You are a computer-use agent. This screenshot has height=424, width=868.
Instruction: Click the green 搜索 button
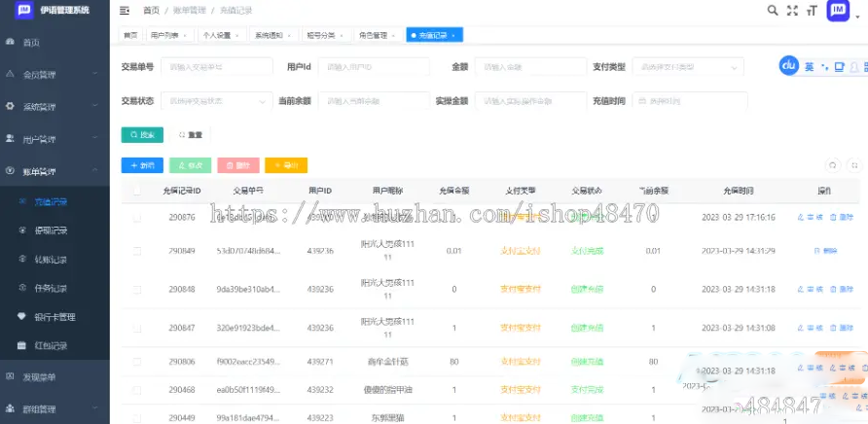coord(142,134)
